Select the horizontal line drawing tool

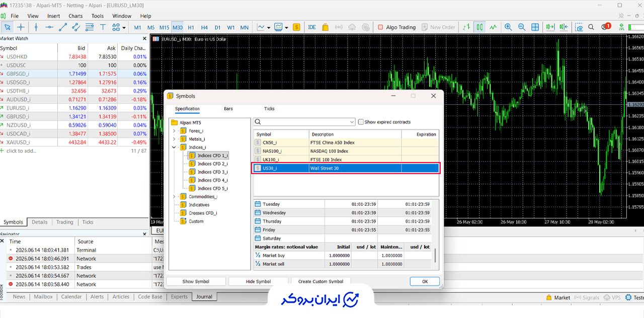click(49, 27)
